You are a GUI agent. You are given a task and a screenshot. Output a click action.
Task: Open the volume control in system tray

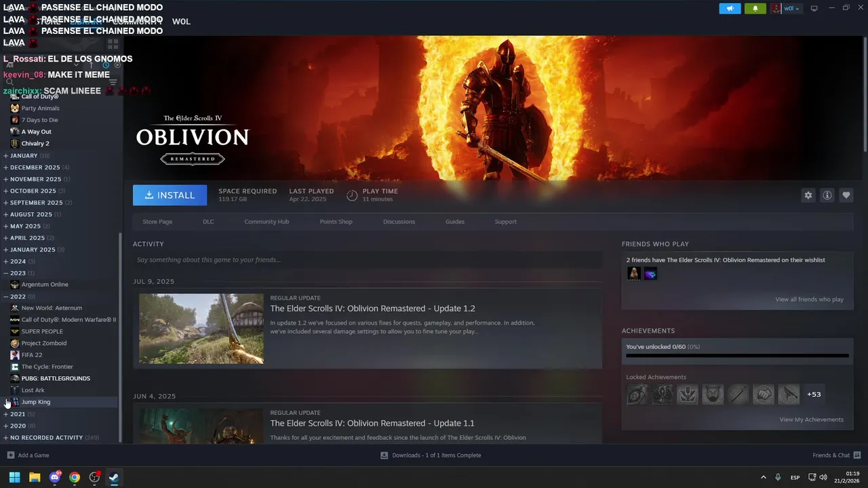(x=823, y=477)
